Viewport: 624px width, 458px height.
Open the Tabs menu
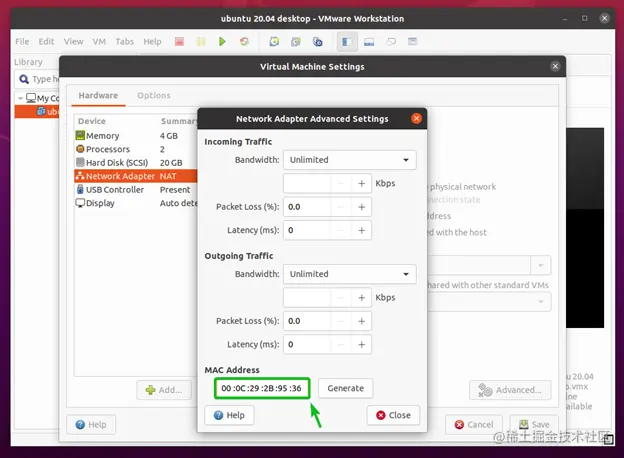click(x=125, y=41)
